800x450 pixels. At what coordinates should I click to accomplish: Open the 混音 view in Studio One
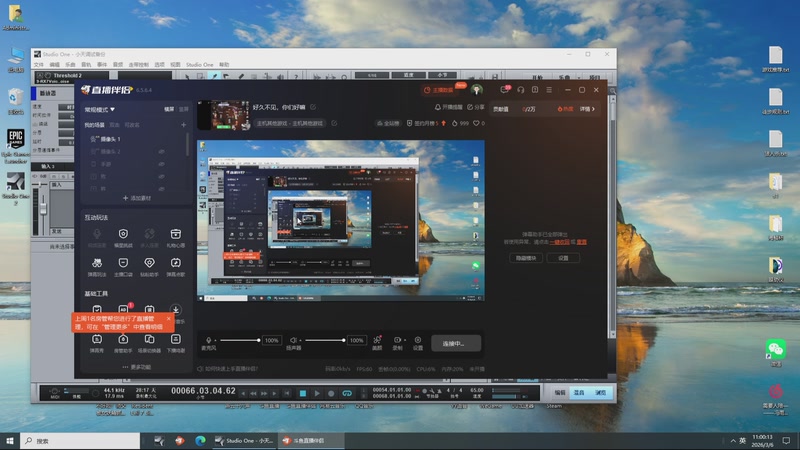click(579, 393)
